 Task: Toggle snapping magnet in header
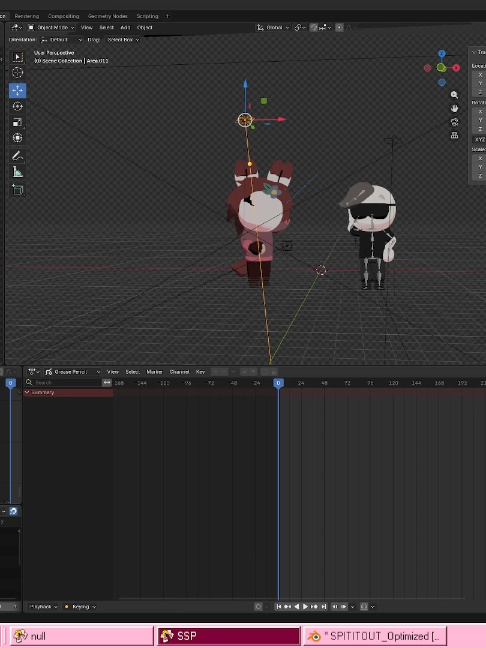point(314,28)
